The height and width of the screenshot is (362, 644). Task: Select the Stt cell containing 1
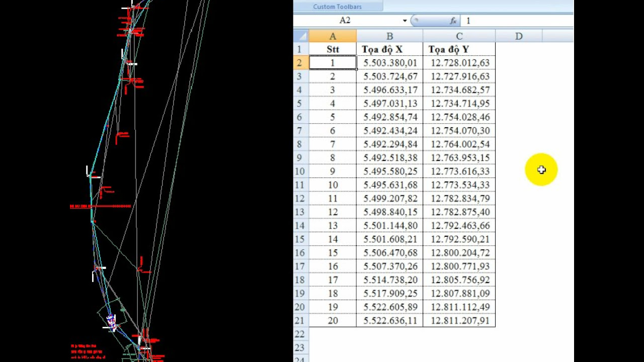333,63
